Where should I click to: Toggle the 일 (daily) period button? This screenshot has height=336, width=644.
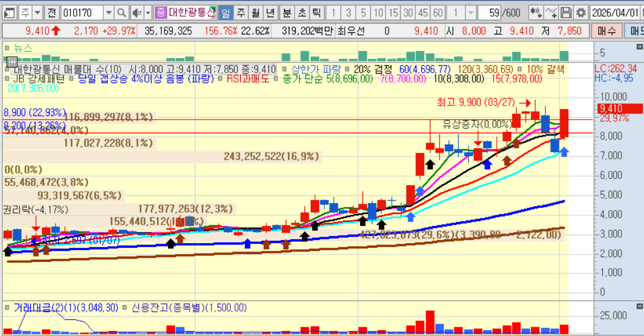click(x=226, y=12)
